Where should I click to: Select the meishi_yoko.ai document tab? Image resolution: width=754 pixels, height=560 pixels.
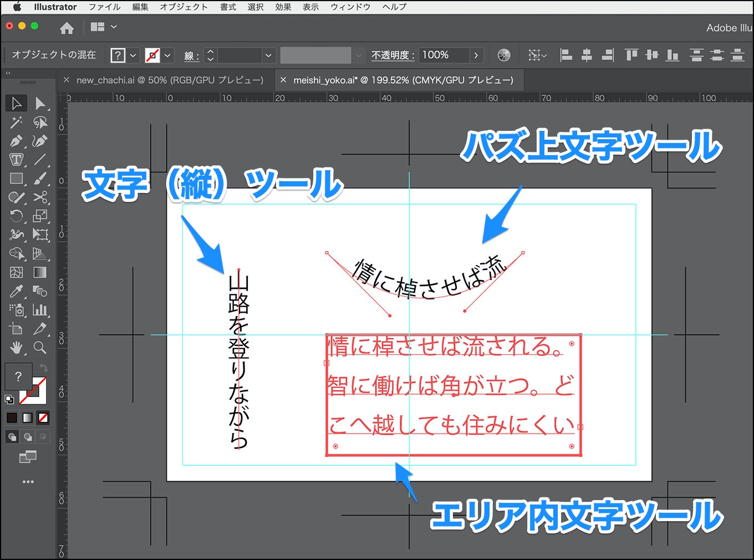tap(403, 80)
